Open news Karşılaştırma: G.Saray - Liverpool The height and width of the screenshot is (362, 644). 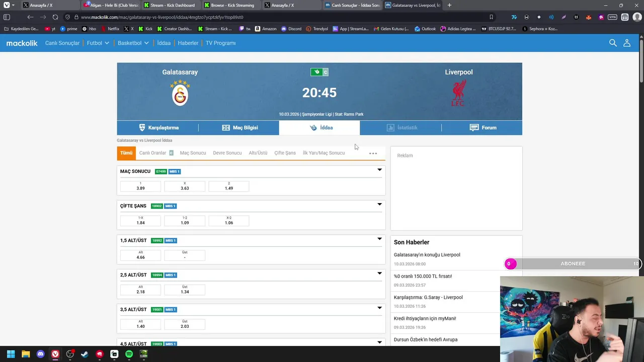[428, 297]
